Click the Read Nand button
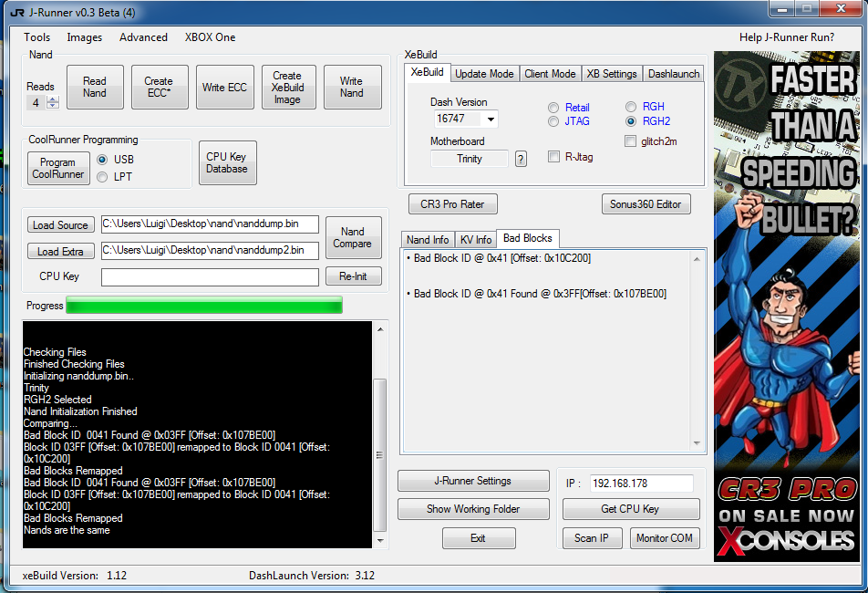 tap(95, 87)
